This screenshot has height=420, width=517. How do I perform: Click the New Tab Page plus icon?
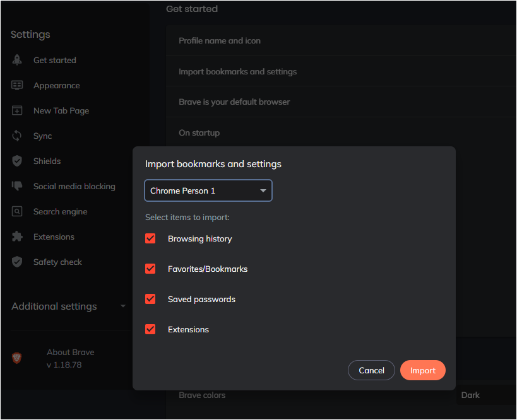17,111
